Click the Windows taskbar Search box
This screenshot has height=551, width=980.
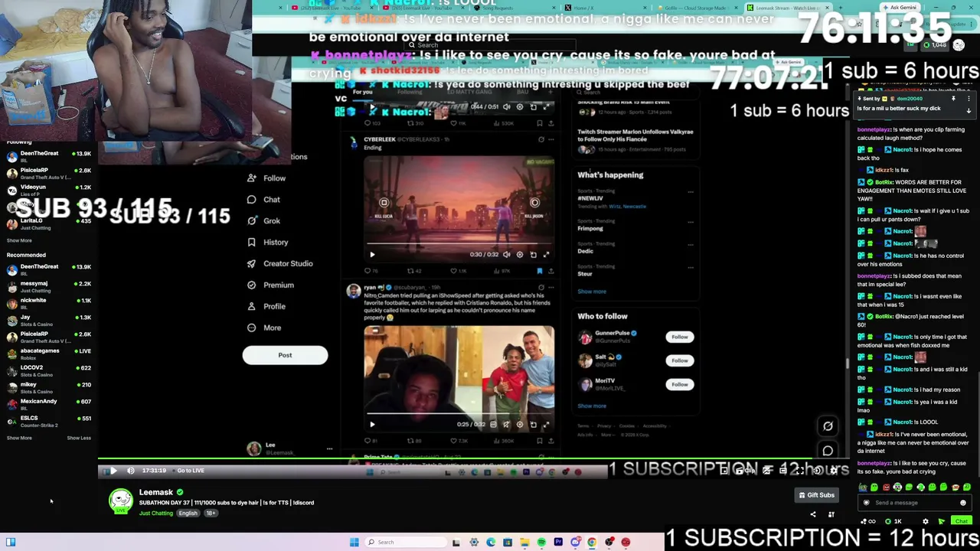404,543
